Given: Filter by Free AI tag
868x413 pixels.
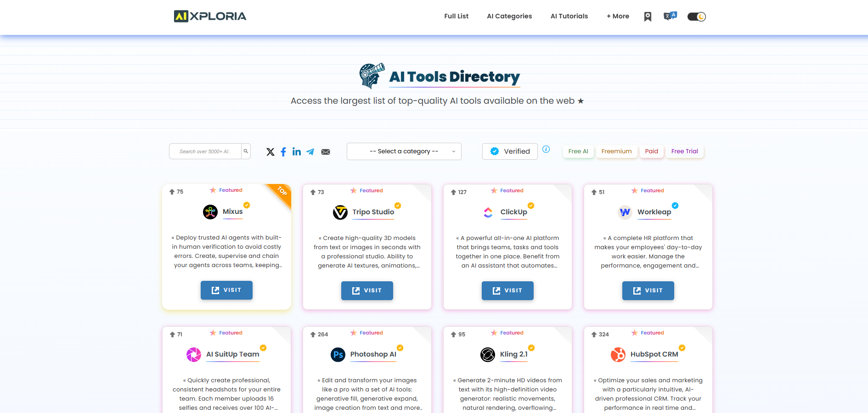Looking at the screenshot, I should [578, 151].
